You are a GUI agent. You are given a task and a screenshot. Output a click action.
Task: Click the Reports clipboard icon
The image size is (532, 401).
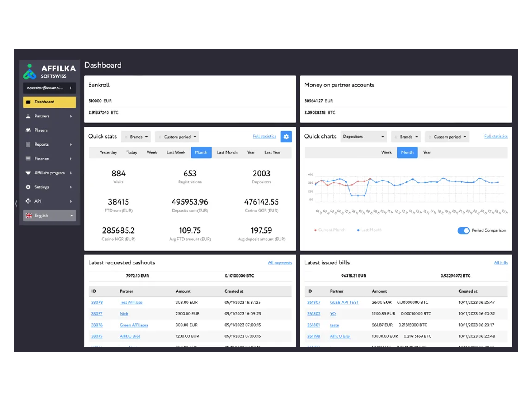point(27,144)
